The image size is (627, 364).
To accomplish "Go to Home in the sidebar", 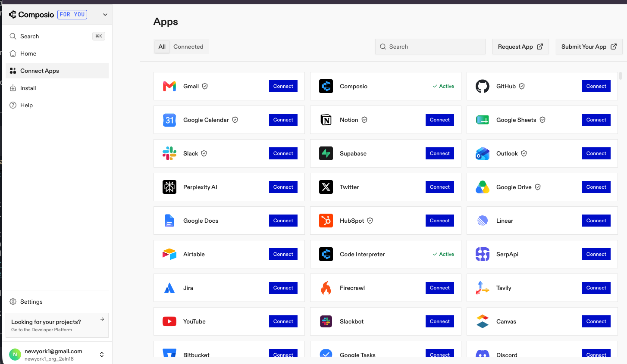I will (x=57, y=53).
